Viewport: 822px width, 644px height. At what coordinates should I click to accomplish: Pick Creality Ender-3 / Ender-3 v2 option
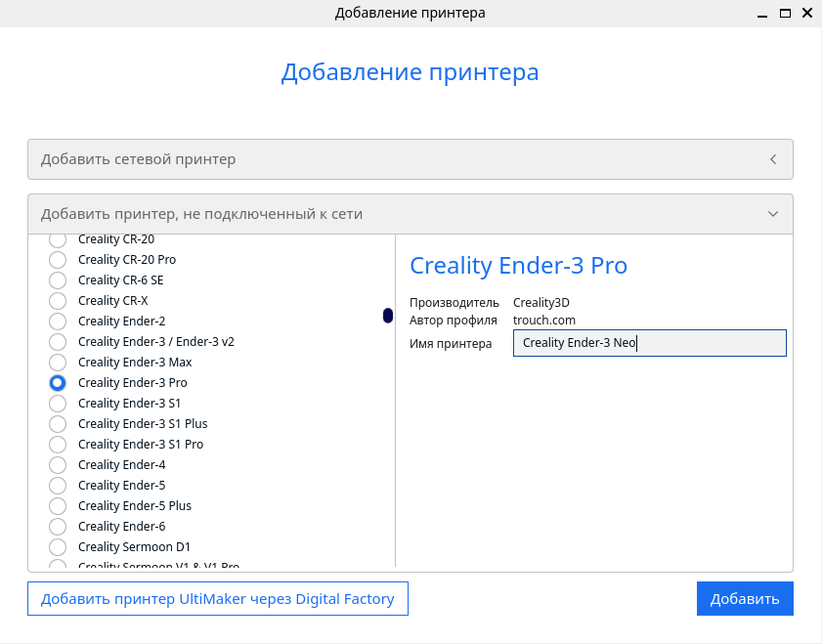pyautogui.click(x=58, y=342)
